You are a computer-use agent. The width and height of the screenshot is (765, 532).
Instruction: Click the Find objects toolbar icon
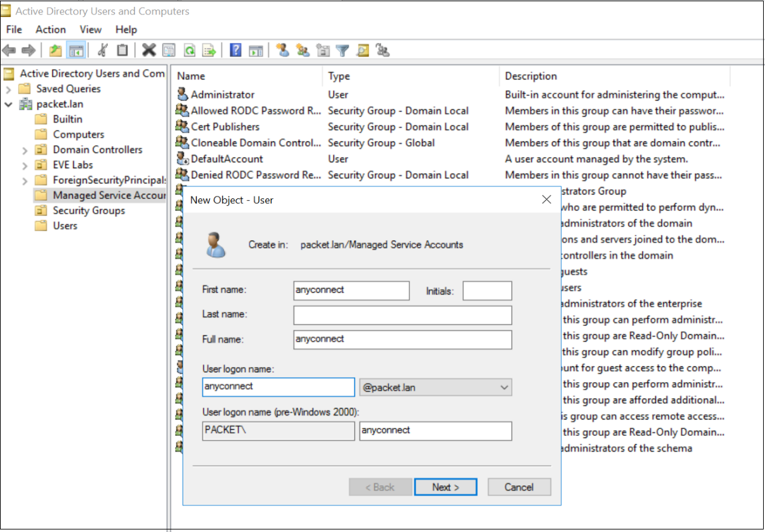(363, 51)
